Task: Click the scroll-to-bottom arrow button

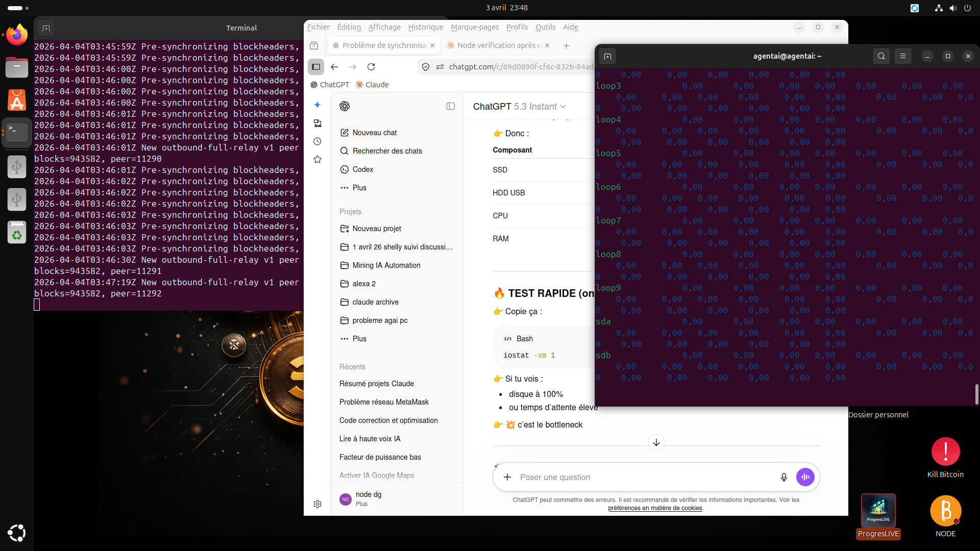Action: pos(656,442)
